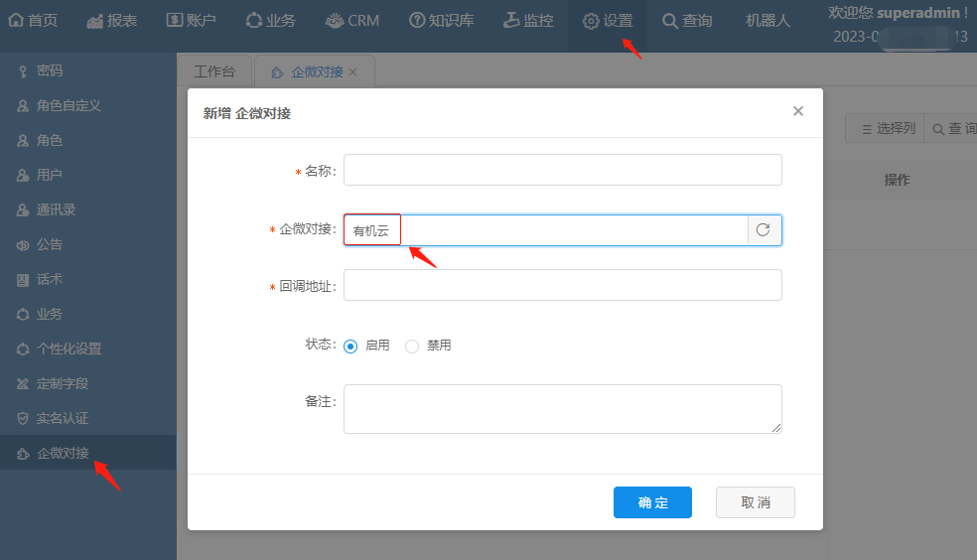Close the 企微对接 tab

point(353,72)
